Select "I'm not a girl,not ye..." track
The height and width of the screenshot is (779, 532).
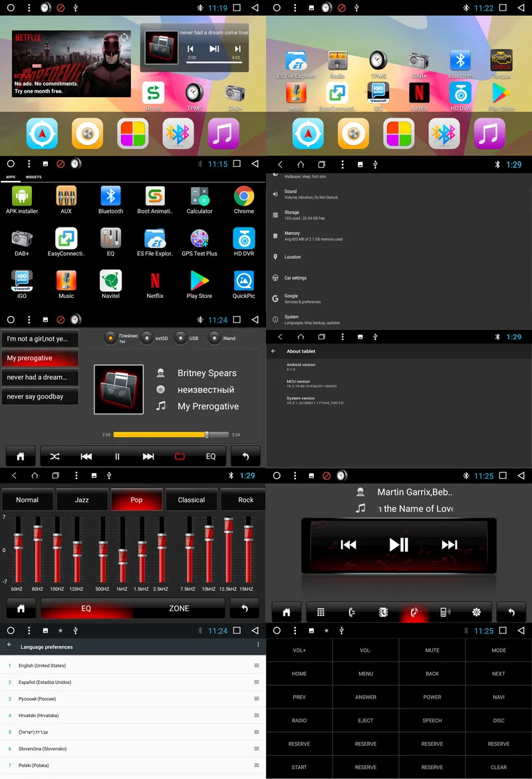[40, 339]
